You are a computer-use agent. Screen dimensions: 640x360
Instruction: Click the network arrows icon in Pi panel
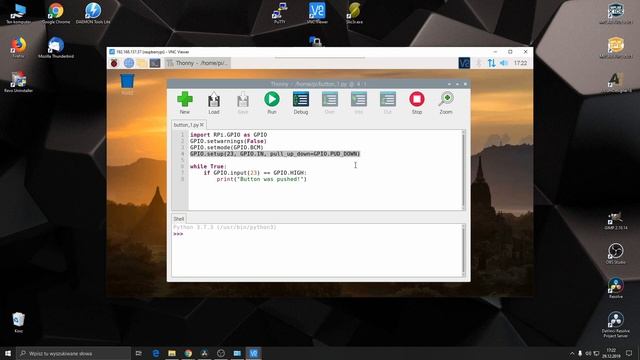click(491, 63)
